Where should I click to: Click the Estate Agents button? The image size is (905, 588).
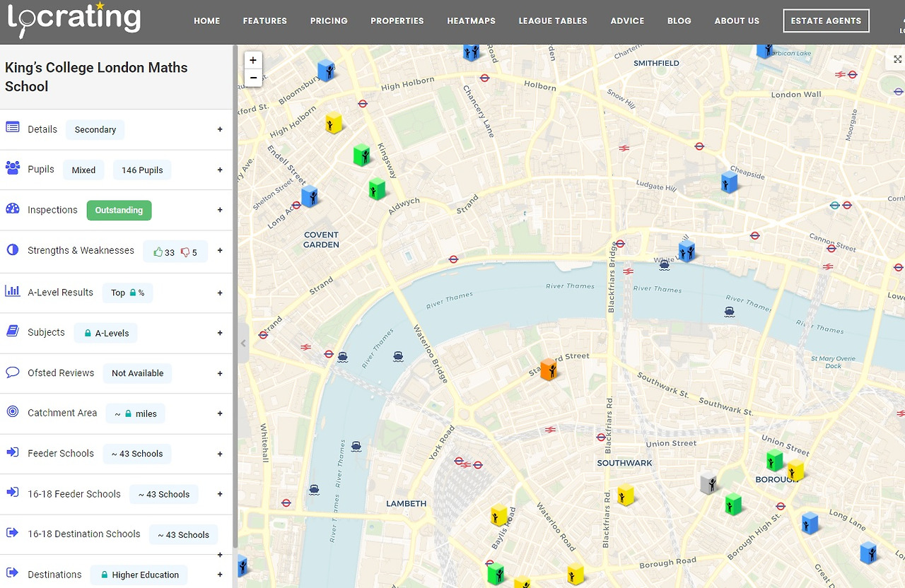coord(826,20)
